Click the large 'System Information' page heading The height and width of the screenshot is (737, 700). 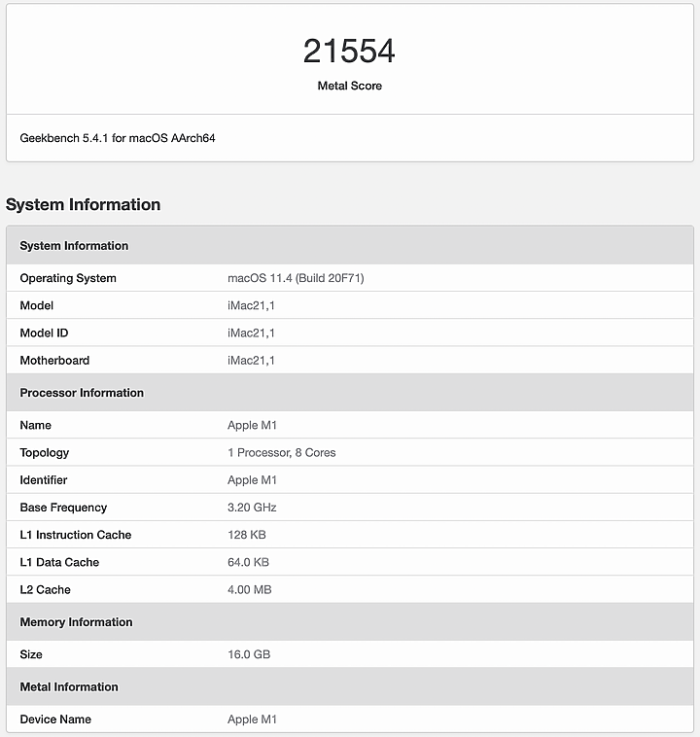[84, 204]
